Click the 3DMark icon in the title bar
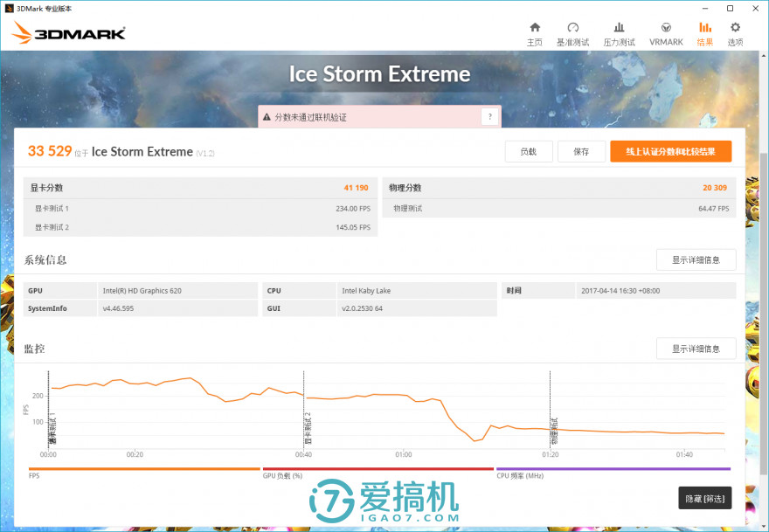Image resolution: width=769 pixels, height=532 pixels. 8,8
